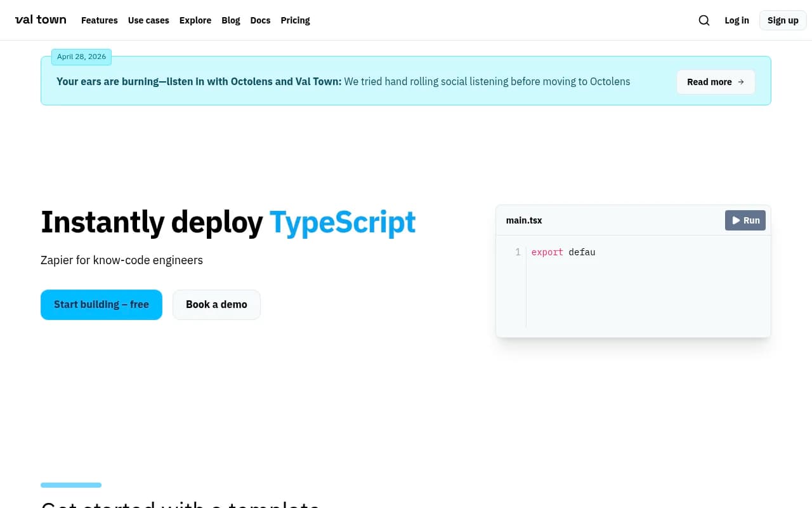Go to the Pricing page
The image size is (812, 508).
pyautogui.click(x=296, y=20)
